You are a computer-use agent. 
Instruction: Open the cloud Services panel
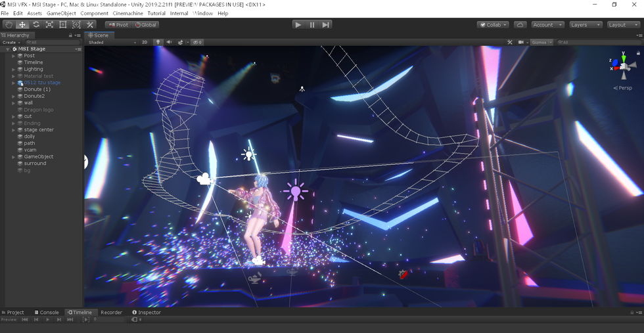click(520, 25)
